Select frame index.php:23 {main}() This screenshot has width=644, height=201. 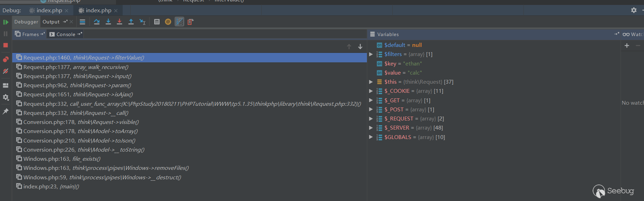click(x=189, y=186)
